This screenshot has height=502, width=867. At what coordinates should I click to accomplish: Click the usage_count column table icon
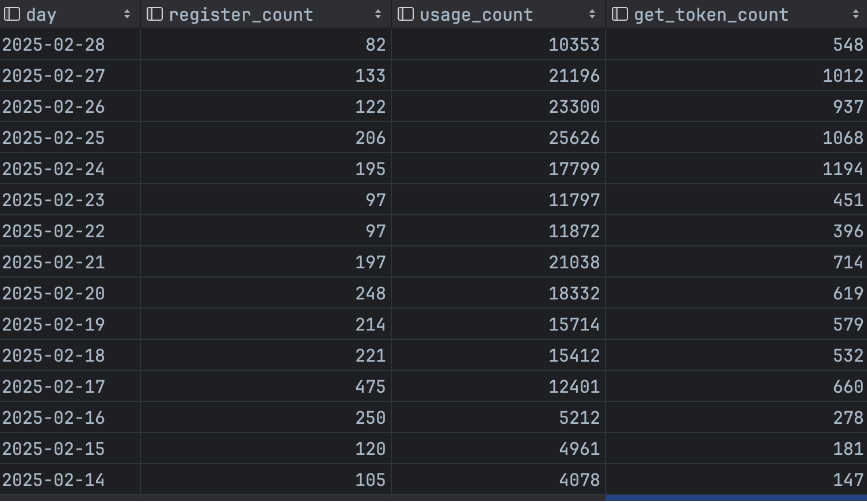pos(405,14)
